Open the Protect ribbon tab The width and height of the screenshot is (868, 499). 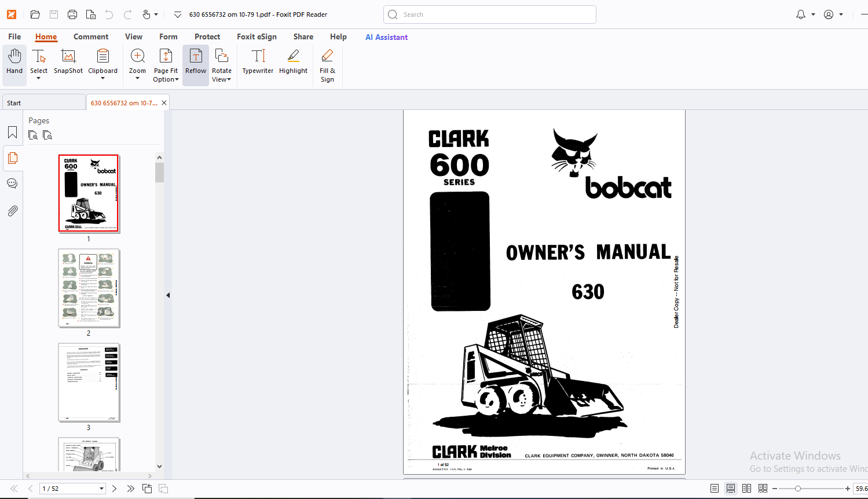point(207,36)
